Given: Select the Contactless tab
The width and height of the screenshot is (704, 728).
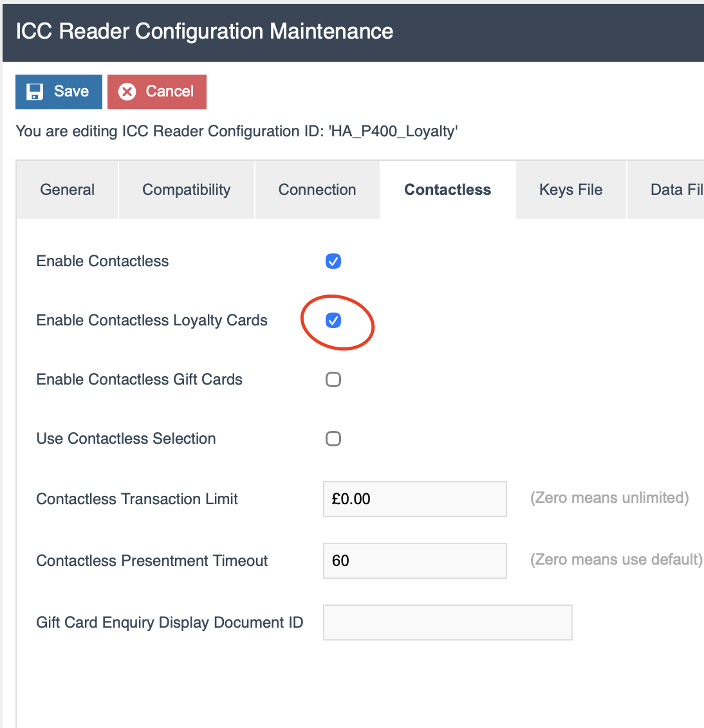Looking at the screenshot, I should click(447, 190).
